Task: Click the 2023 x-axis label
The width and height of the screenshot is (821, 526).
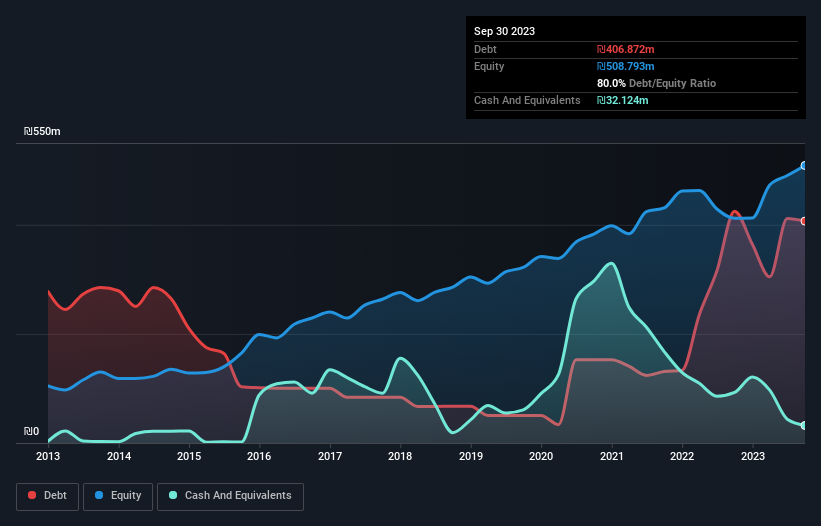Action: [753, 456]
